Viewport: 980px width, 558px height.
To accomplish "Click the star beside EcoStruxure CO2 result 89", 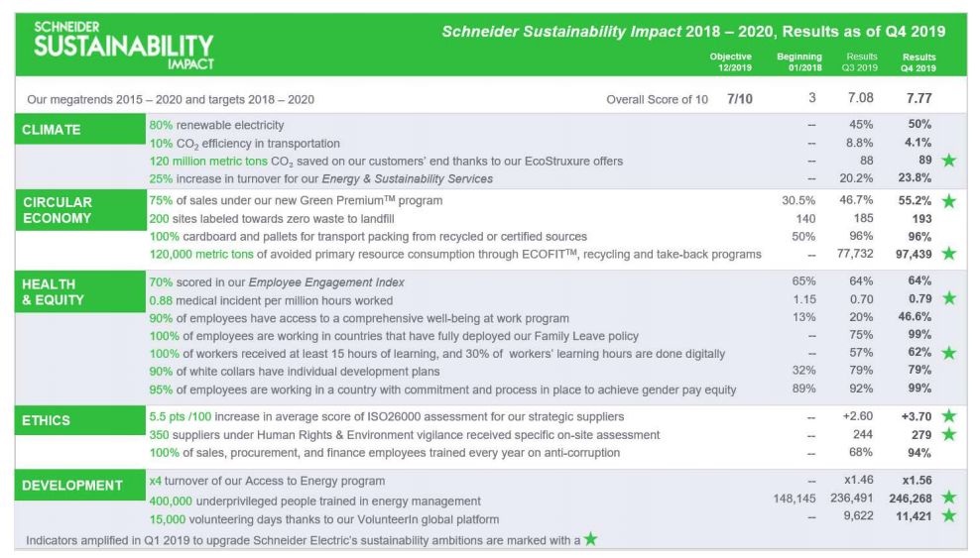I will click(x=948, y=161).
